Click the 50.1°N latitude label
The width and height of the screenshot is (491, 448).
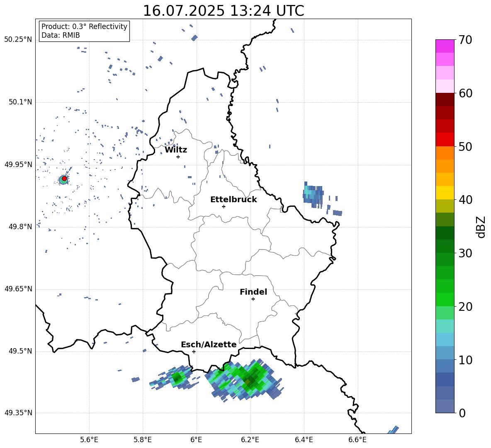pos(20,102)
